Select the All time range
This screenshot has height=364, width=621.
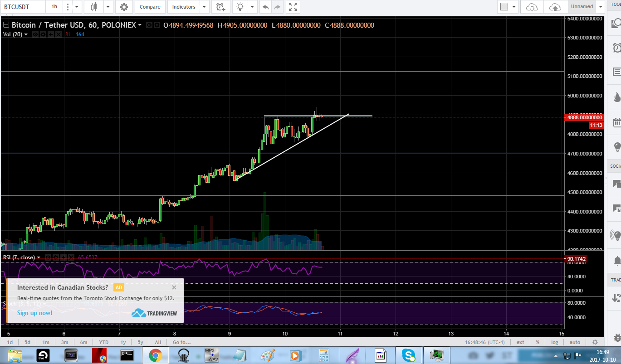coord(158,342)
